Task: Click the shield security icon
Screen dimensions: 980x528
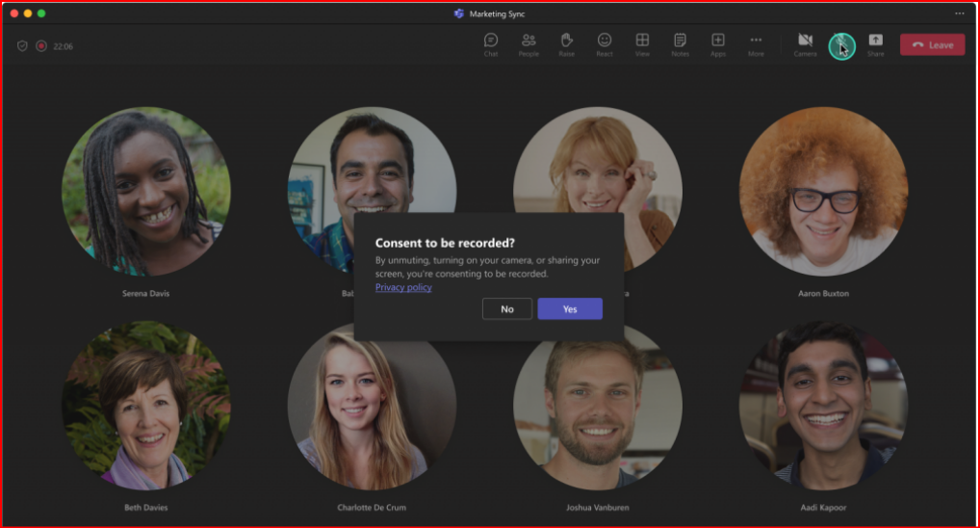Action: [23, 45]
